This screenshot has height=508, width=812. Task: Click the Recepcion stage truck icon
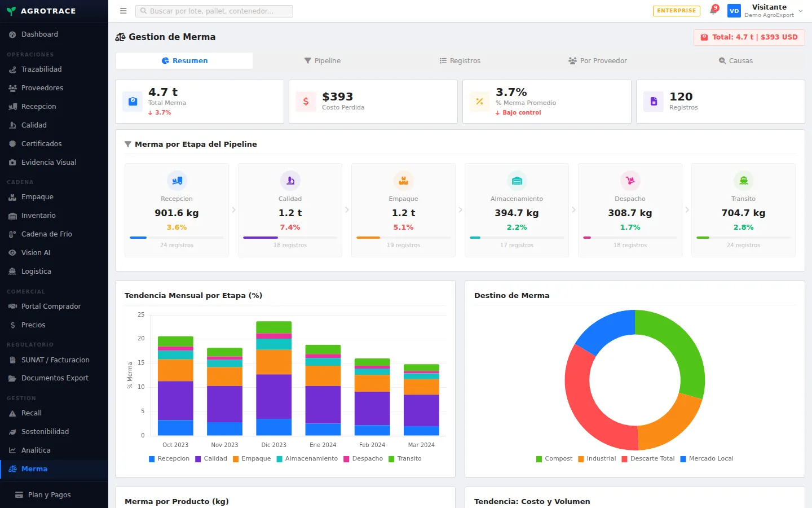[x=177, y=181]
